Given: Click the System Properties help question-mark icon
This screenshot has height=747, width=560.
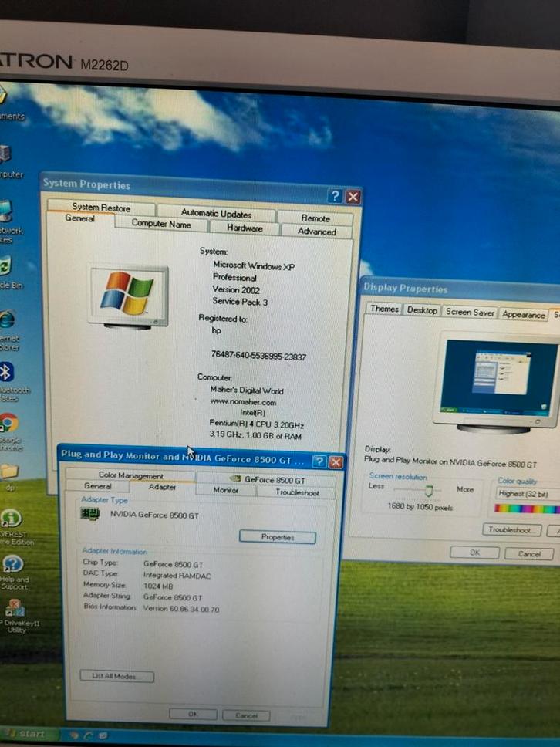Looking at the screenshot, I should [336, 197].
